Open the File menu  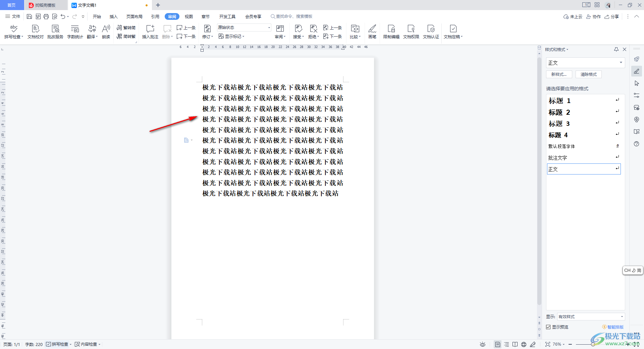[x=13, y=16]
